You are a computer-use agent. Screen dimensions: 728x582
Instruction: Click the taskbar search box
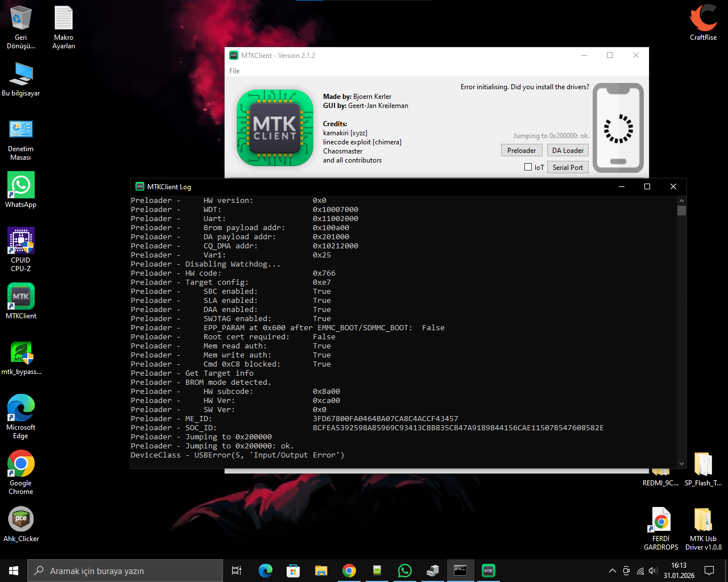[125, 571]
